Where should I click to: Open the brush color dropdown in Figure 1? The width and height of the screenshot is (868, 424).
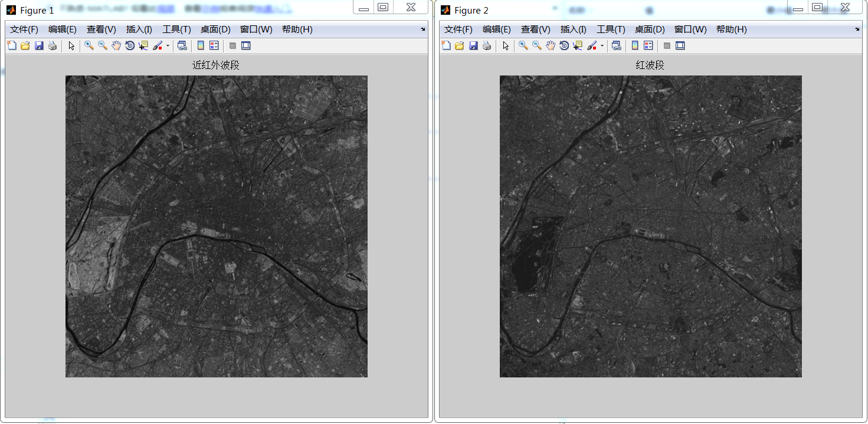point(167,45)
